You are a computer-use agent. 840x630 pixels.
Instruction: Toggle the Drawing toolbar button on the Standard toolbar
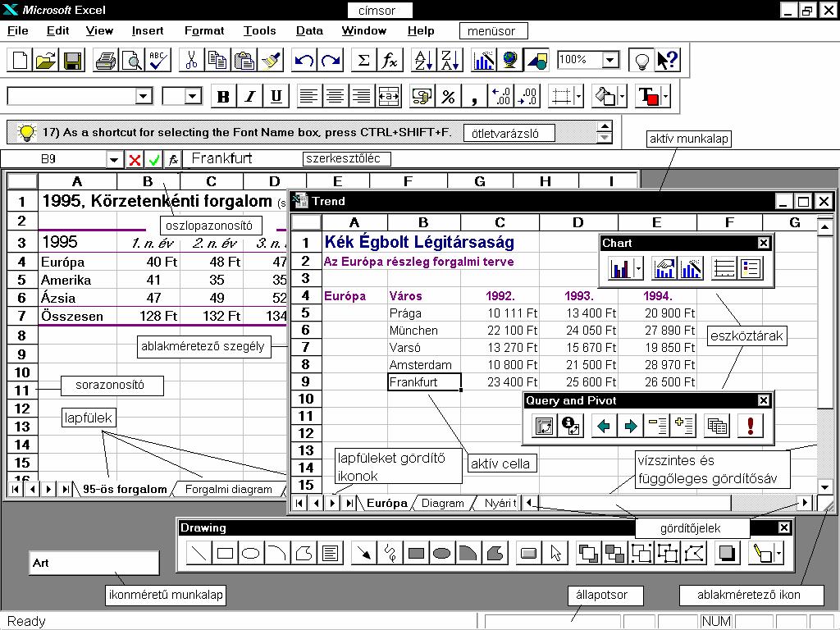536,60
